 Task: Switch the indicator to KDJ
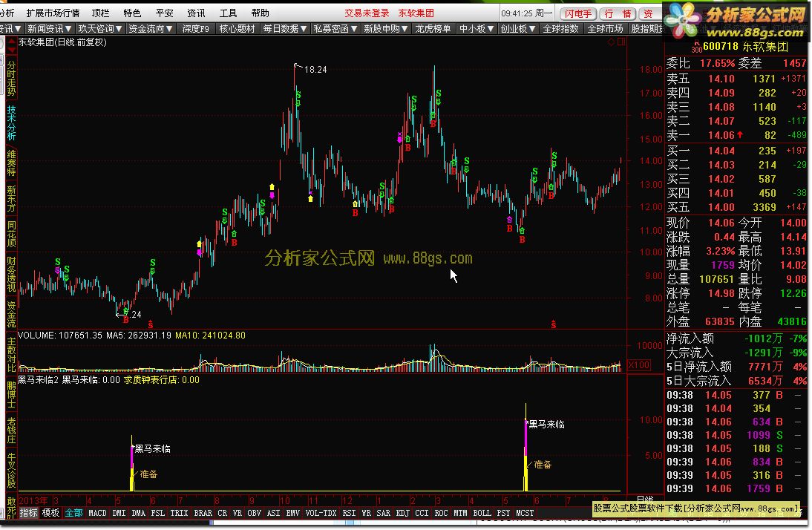[402, 513]
